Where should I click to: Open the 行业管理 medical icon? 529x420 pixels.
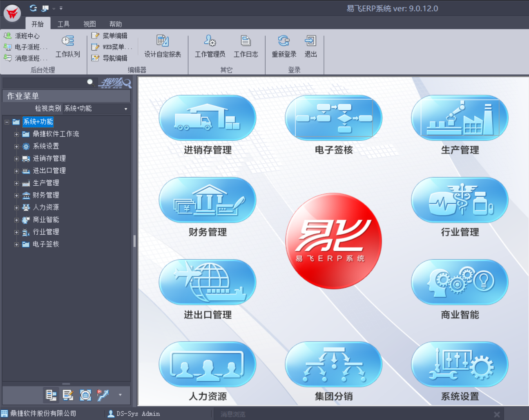pyautogui.click(x=460, y=200)
